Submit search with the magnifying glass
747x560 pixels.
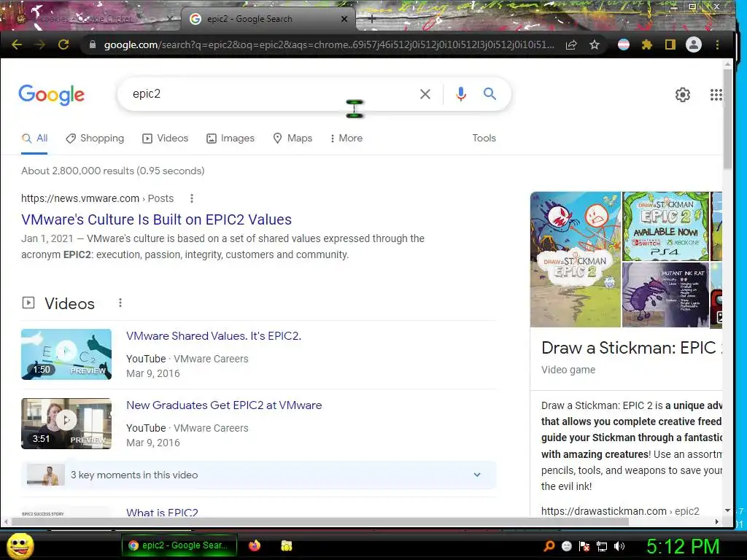(x=489, y=94)
